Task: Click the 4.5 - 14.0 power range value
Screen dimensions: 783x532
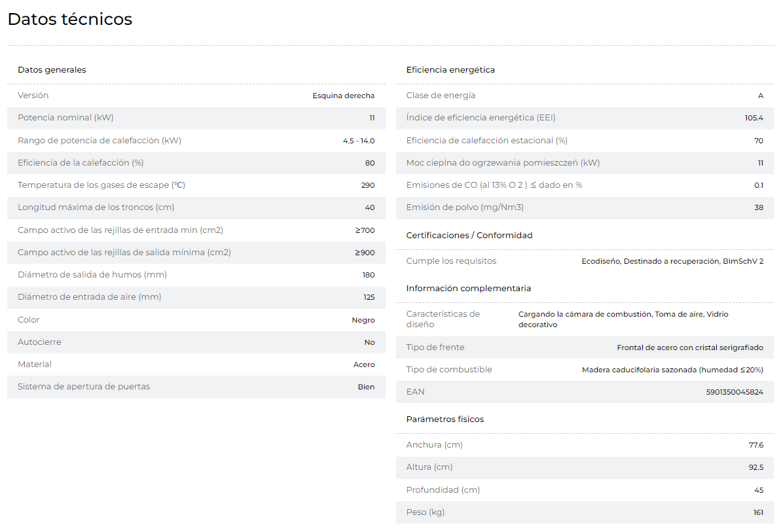Action: (359, 141)
